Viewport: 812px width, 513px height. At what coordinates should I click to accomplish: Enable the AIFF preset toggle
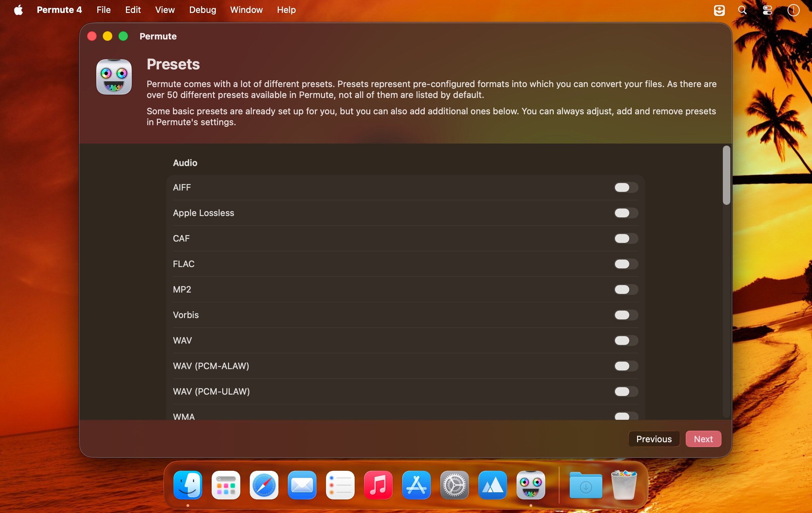[x=626, y=187]
